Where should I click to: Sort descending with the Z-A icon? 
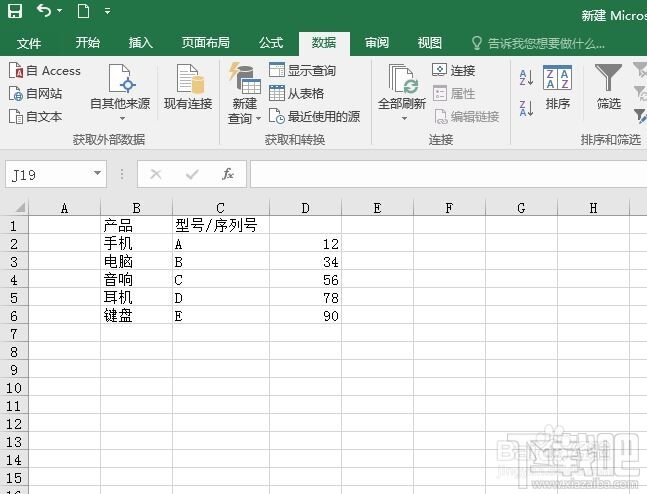tap(526, 108)
